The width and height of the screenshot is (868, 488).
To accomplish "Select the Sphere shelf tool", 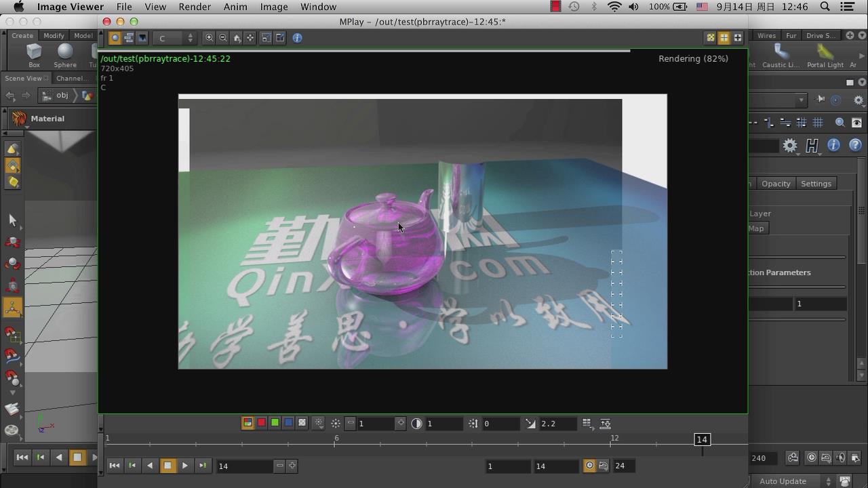I will (x=65, y=56).
